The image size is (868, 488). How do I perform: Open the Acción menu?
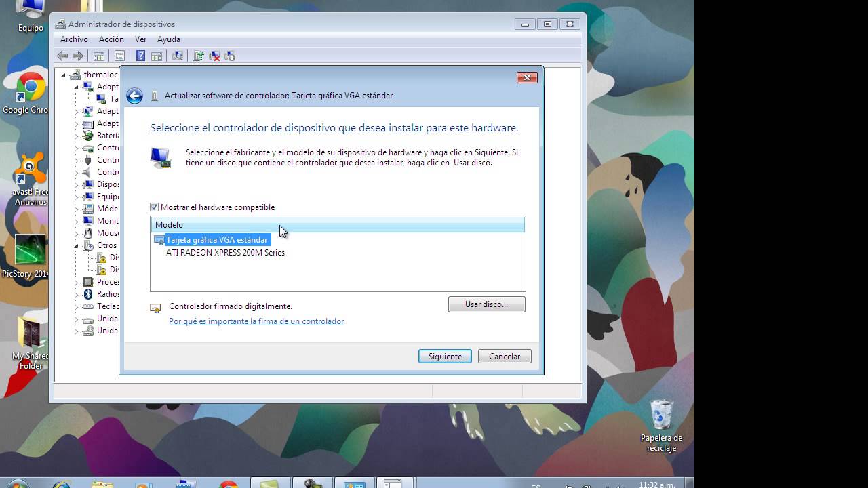click(x=111, y=39)
